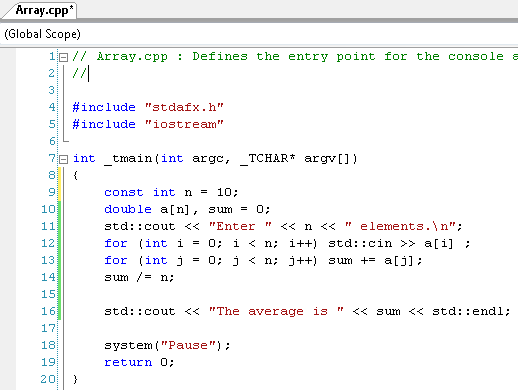Click the opening brace on line 8

point(75,175)
